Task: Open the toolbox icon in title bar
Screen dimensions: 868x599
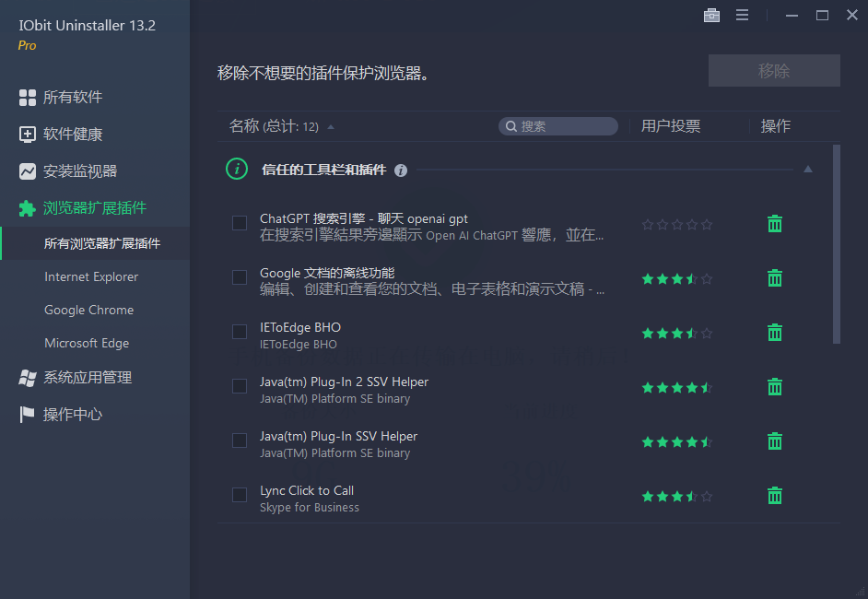Action: click(711, 15)
